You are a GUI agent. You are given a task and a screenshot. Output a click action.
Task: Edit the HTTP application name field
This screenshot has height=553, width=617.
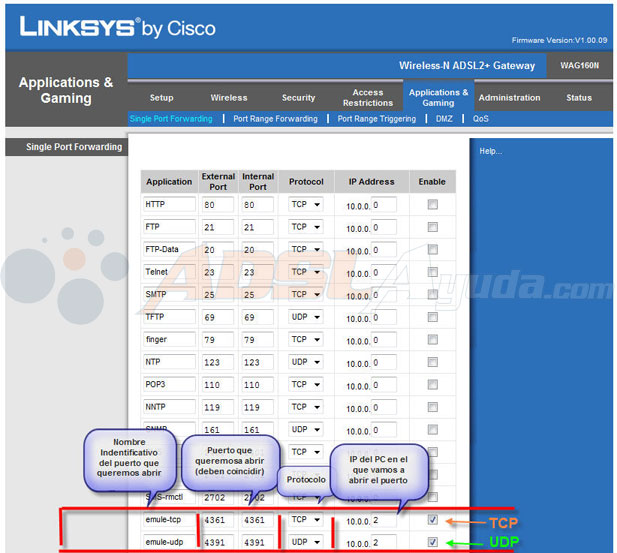click(x=169, y=205)
